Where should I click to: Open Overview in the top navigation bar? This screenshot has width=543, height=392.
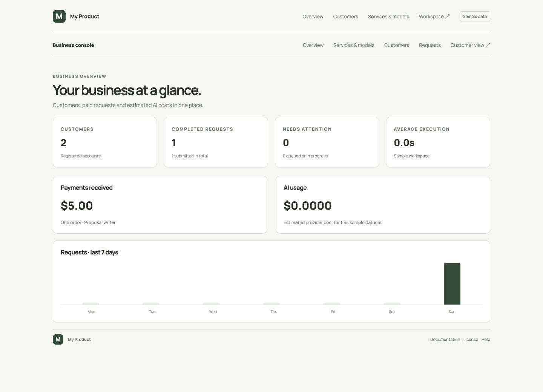click(x=313, y=17)
